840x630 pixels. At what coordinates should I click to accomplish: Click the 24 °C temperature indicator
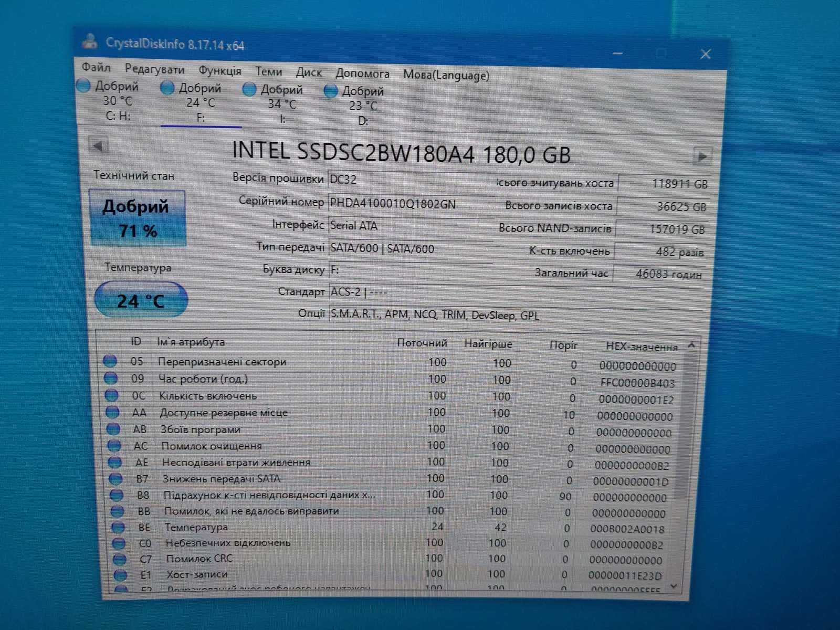point(141,300)
